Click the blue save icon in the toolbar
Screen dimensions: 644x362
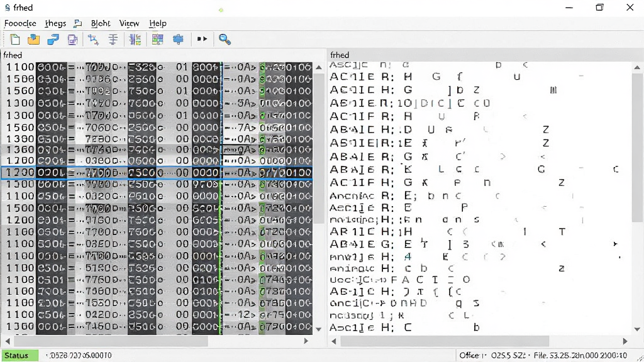pos(53,40)
